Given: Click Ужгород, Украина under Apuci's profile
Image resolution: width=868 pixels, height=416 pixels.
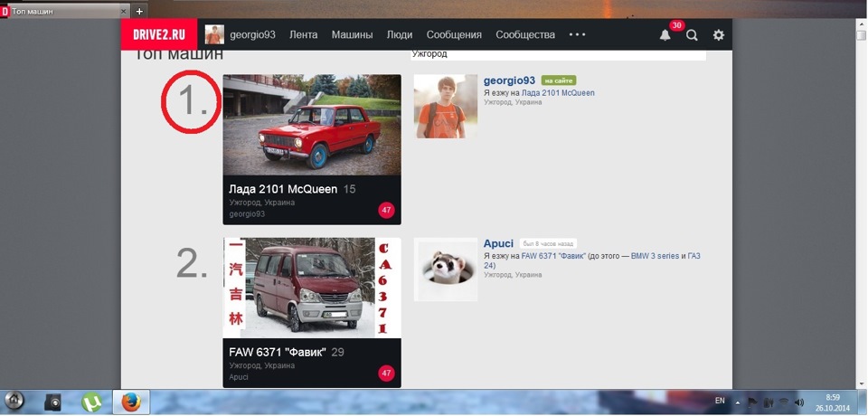Looking at the screenshot, I should [x=513, y=275].
